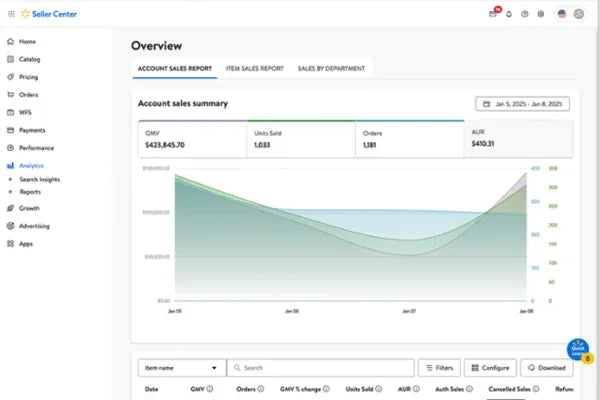Click the WFS icon in sidebar

[x=10, y=112]
